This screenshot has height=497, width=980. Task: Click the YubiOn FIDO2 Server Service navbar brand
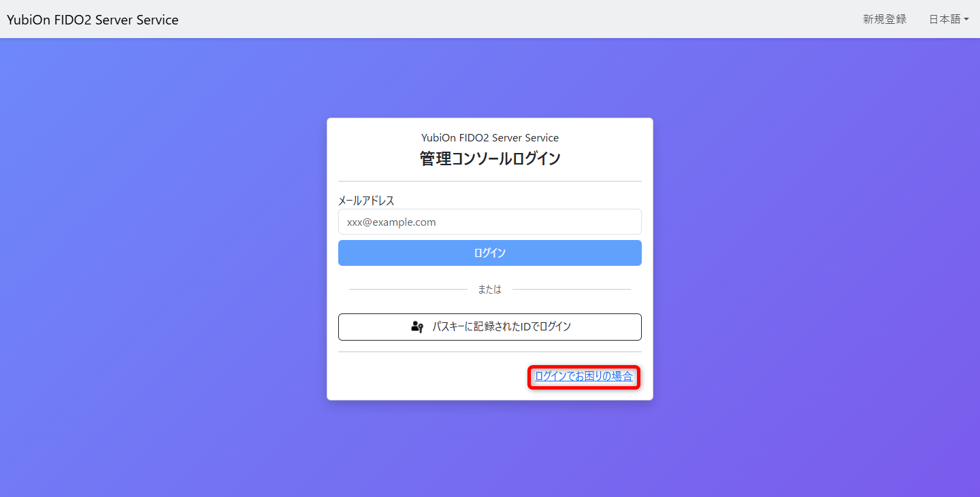[x=93, y=20]
